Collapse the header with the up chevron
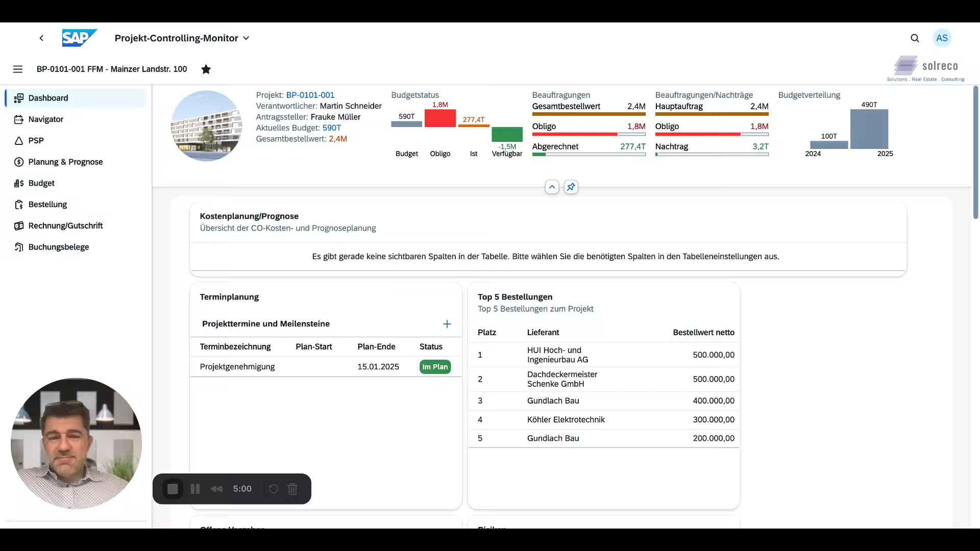This screenshot has width=980, height=551. (x=552, y=187)
